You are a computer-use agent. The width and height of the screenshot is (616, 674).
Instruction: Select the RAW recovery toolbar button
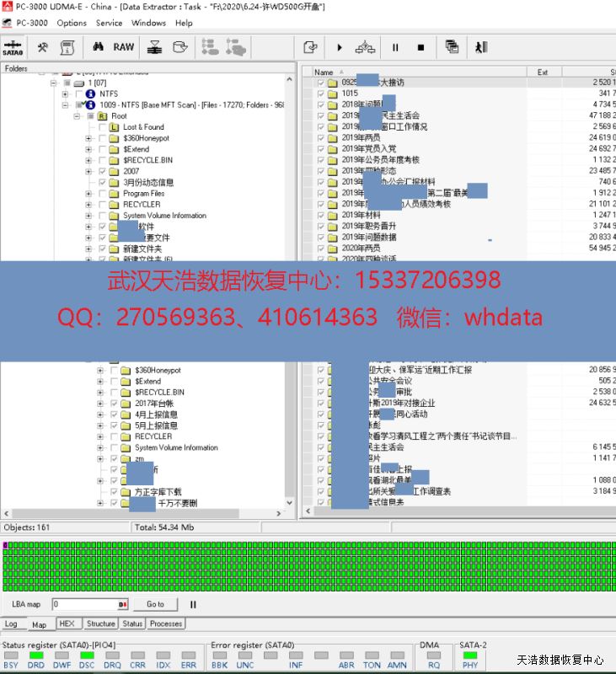click(124, 48)
